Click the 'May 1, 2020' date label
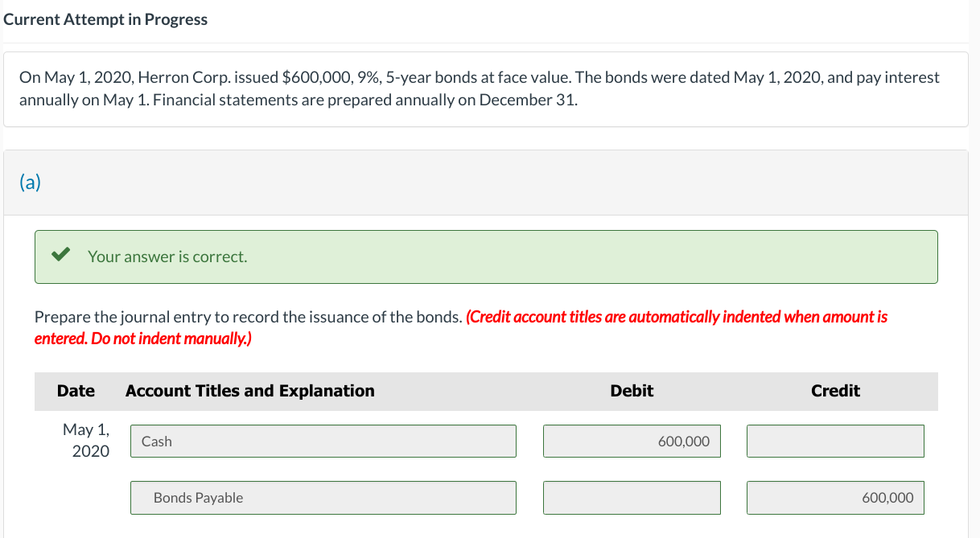This screenshot has width=980, height=538. tap(86, 440)
